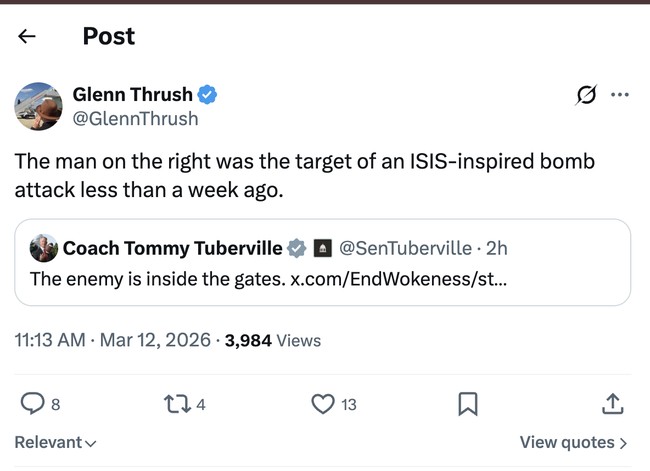Open View quotes link

[x=573, y=442]
